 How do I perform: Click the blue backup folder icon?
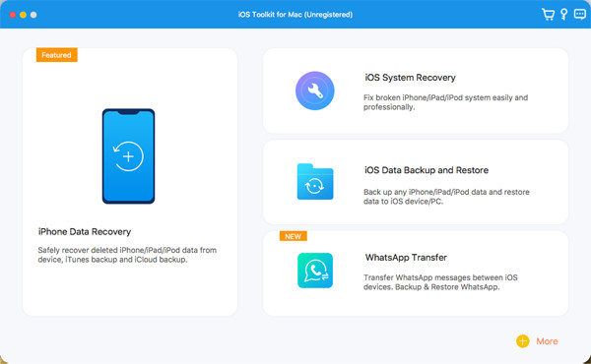coord(315,181)
